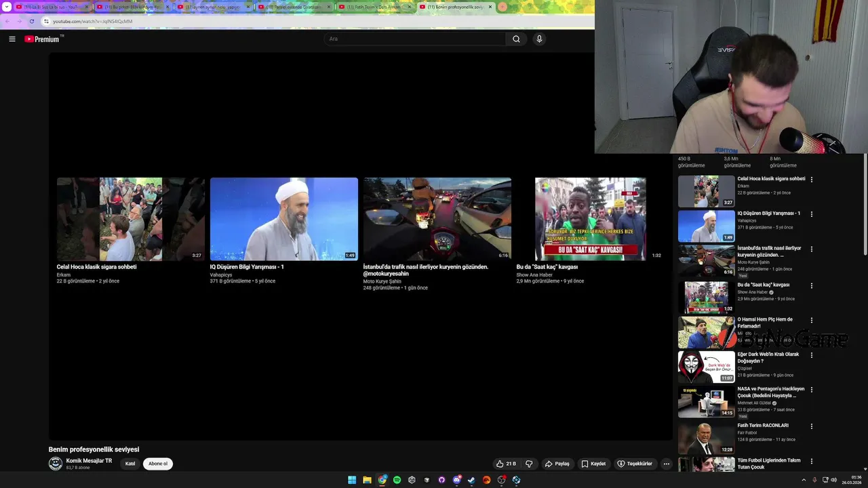The image size is (868, 488).
Task: Open 'Tüm Futbol Liglerinden Takım Tutan Çocuk'
Action: tap(769, 464)
